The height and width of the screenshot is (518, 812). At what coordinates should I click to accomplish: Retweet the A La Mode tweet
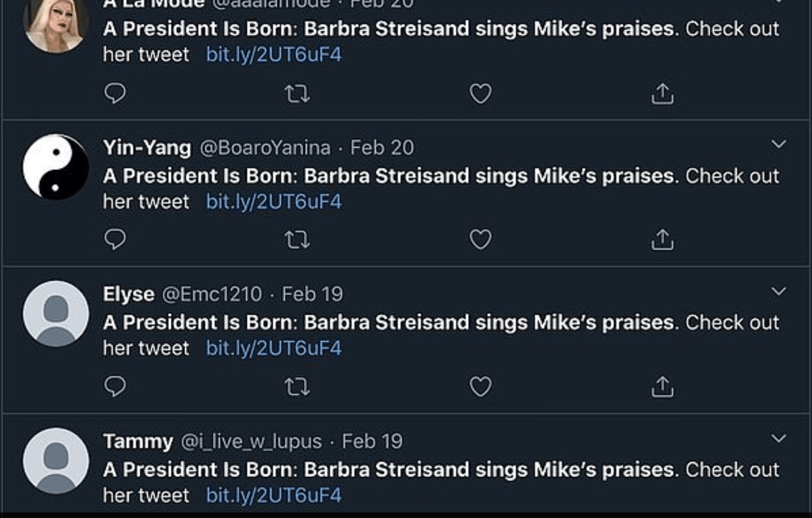pos(297,94)
